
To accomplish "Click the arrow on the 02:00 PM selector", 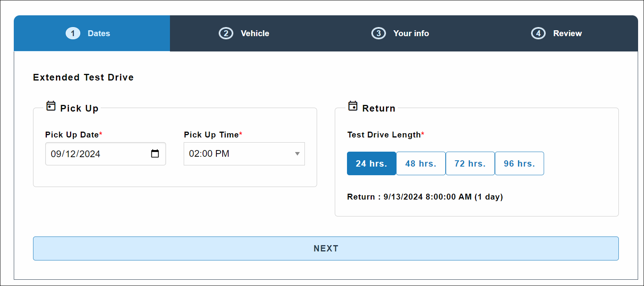I will coord(297,154).
